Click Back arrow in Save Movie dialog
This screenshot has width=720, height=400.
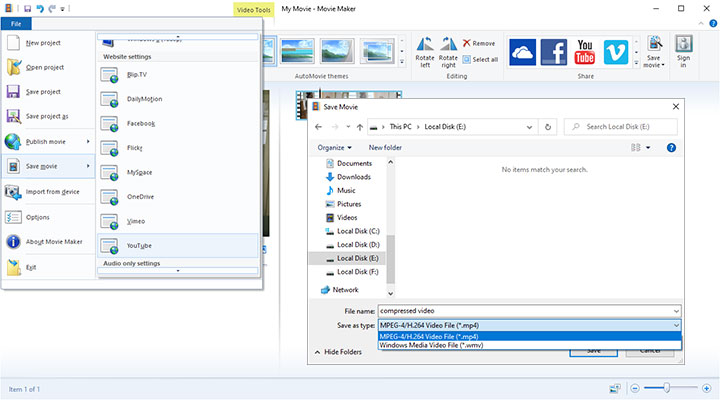click(x=319, y=127)
